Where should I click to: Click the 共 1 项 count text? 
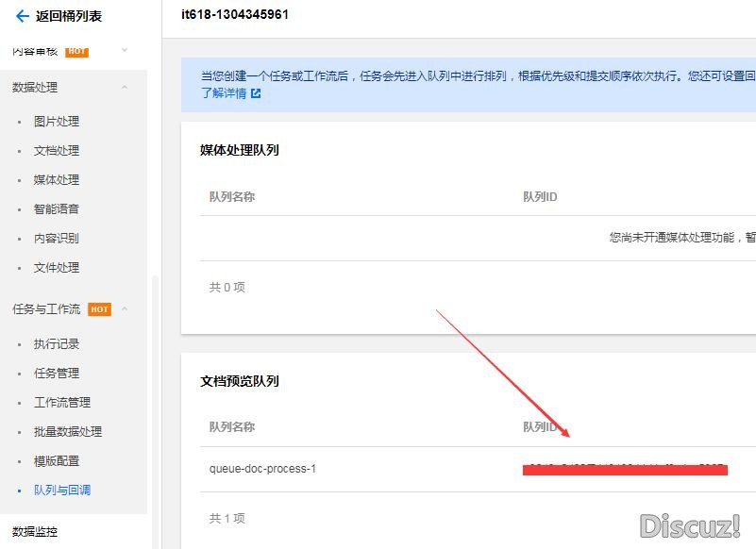coord(227,518)
